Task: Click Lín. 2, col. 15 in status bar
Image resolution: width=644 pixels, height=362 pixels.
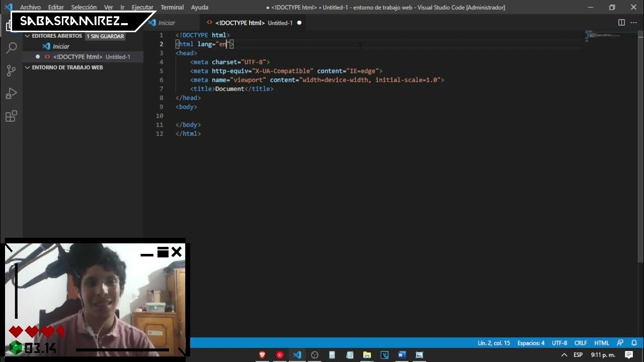Action: [x=494, y=343]
